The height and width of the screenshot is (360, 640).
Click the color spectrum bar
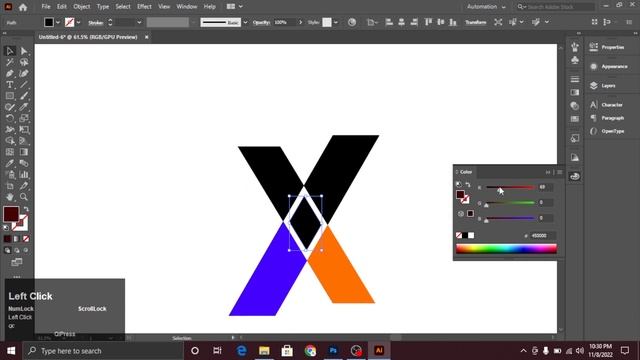coord(506,249)
